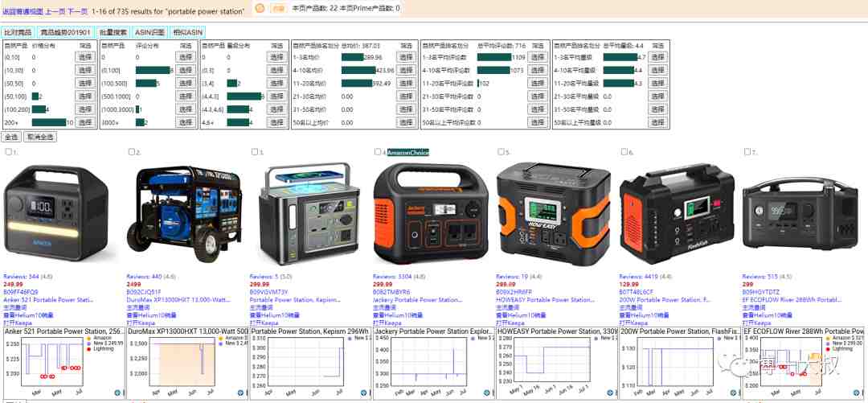Open the Anker 521 product image

click(x=56, y=213)
